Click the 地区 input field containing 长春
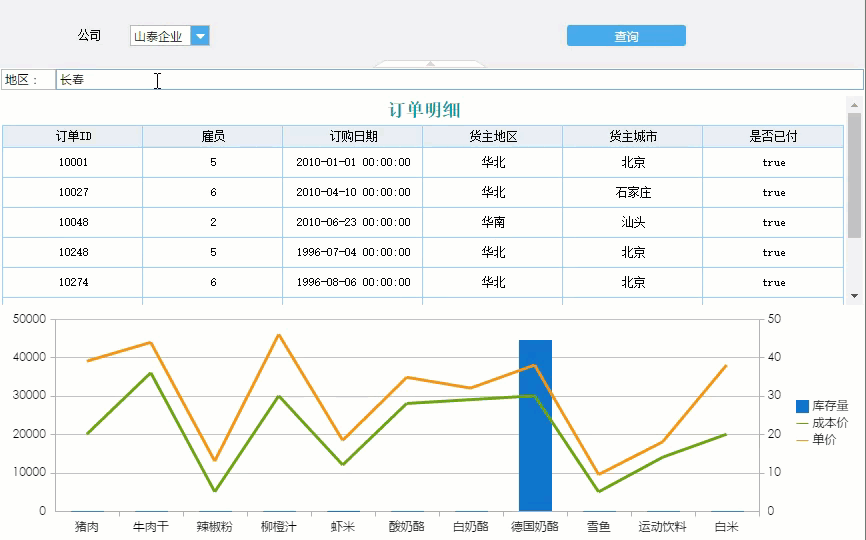 pyautogui.click(x=460, y=80)
